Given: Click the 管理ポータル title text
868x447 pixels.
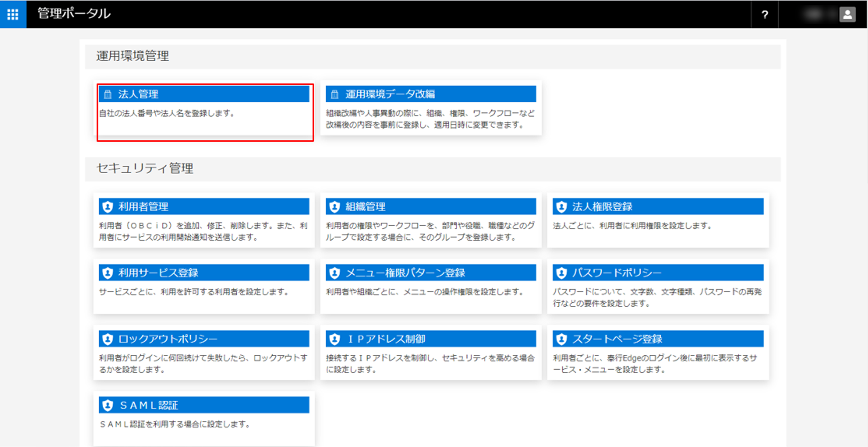Looking at the screenshot, I should [74, 14].
